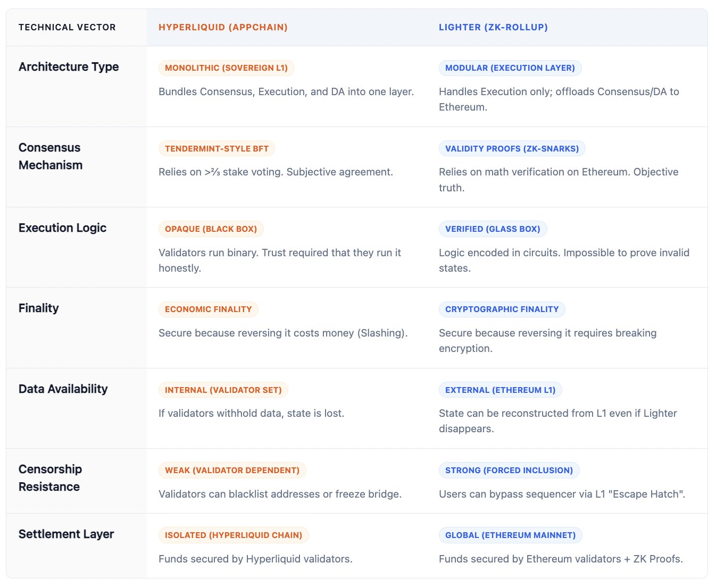The height and width of the screenshot is (588, 716).
Task: Click the "Consensus Mechanism" row label
Action: tap(51, 156)
